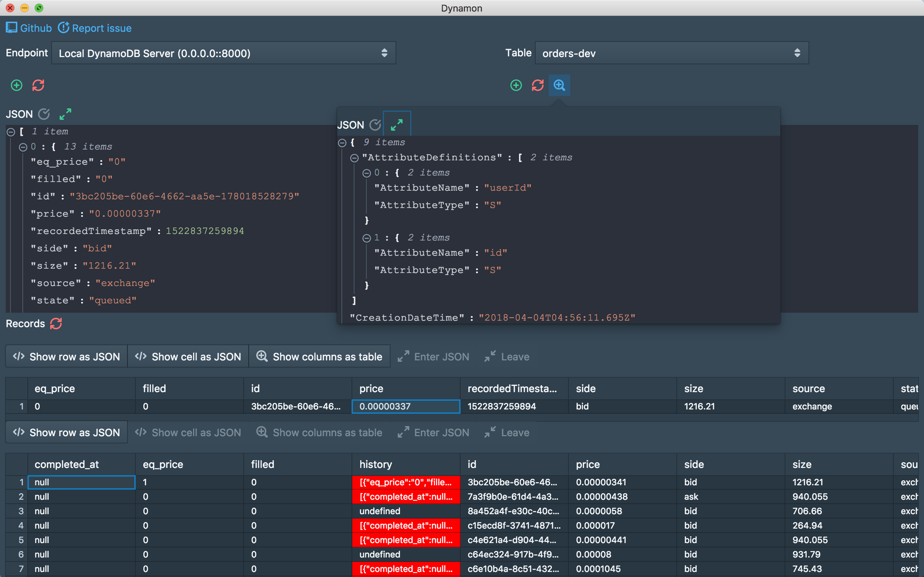924x577 pixels.
Task: Click the first Show cell as JSON button
Action: tap(188, 356)
